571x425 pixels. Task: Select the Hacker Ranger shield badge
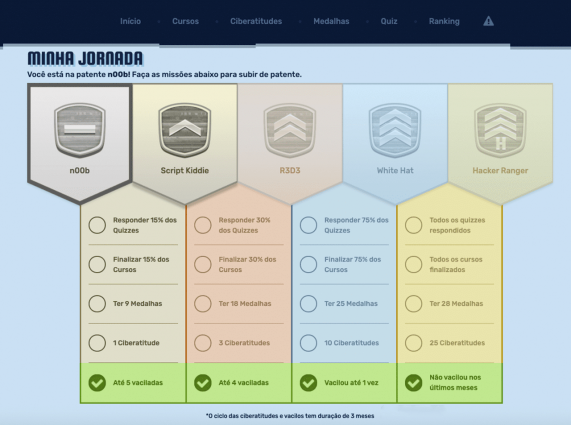point(500,130)
